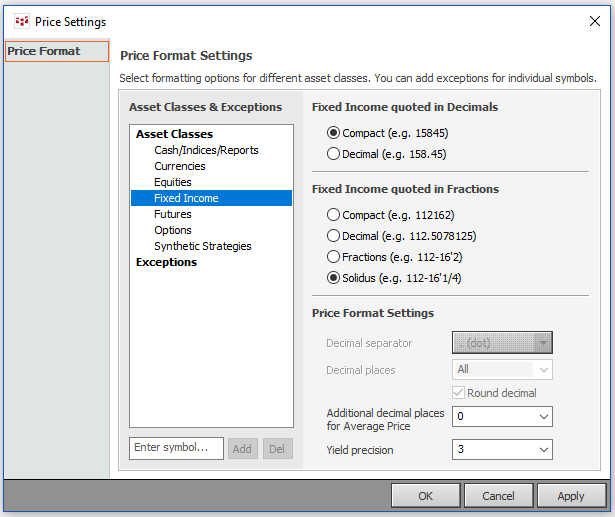Viewport: 615px width, 517px height.
Task: Select Cash/Indices/Reports asset class
Action: (x=206, y=150)
